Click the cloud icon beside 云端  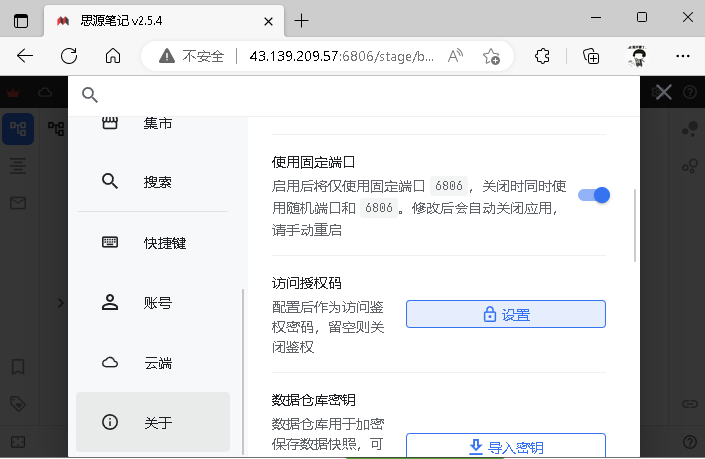(x=110, y=362)
